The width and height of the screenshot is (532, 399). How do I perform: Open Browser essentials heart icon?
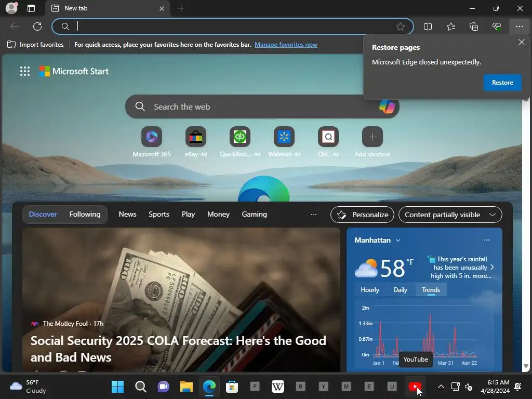tap(497, 26)
